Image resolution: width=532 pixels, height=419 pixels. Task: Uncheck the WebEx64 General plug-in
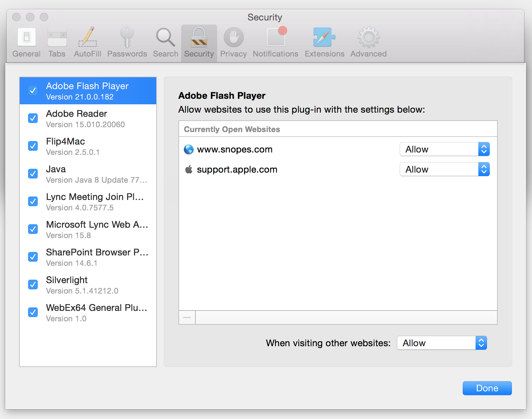click(33, 312)
